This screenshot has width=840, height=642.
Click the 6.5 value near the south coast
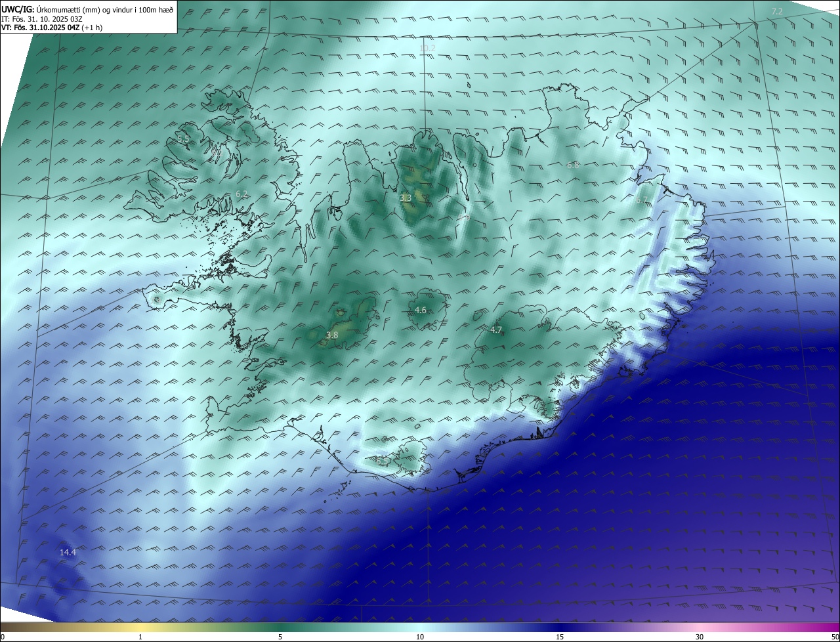(x=381, y=461)
